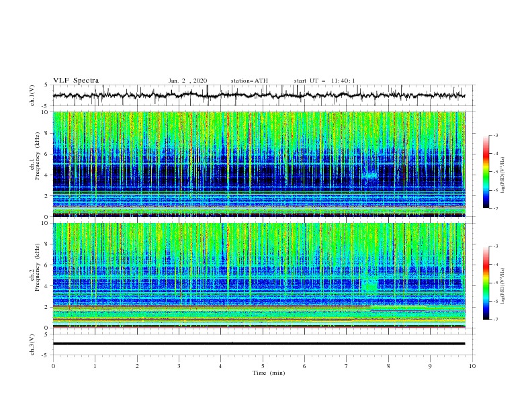532x411 pixels.
Task: Click the 'ch.3(V)' axis label
Action: 32,345
